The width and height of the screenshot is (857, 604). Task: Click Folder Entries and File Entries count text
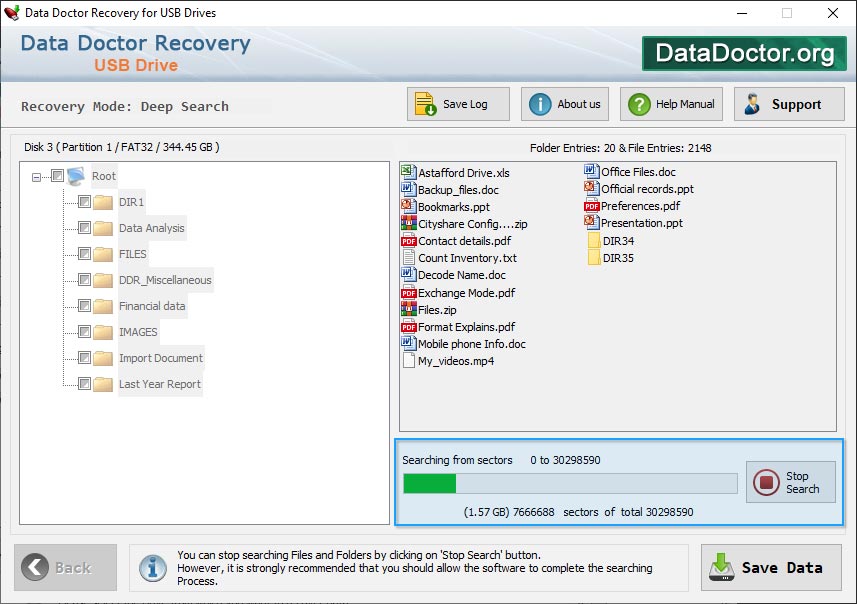620,148
